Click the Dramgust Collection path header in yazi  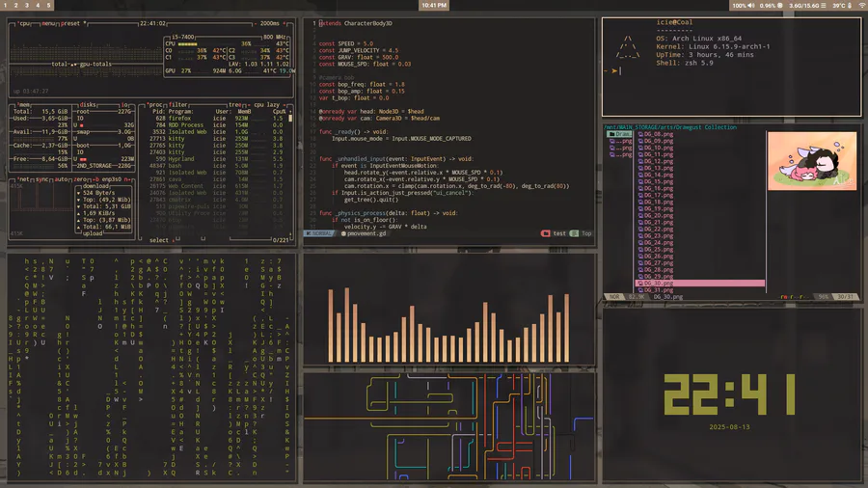(670, 127)
